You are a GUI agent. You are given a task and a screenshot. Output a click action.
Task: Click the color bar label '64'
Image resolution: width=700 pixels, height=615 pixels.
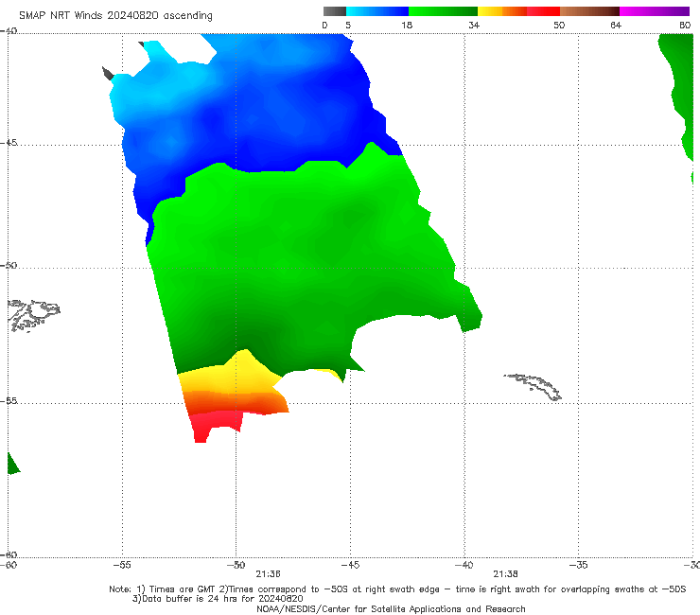pos(616,26)
